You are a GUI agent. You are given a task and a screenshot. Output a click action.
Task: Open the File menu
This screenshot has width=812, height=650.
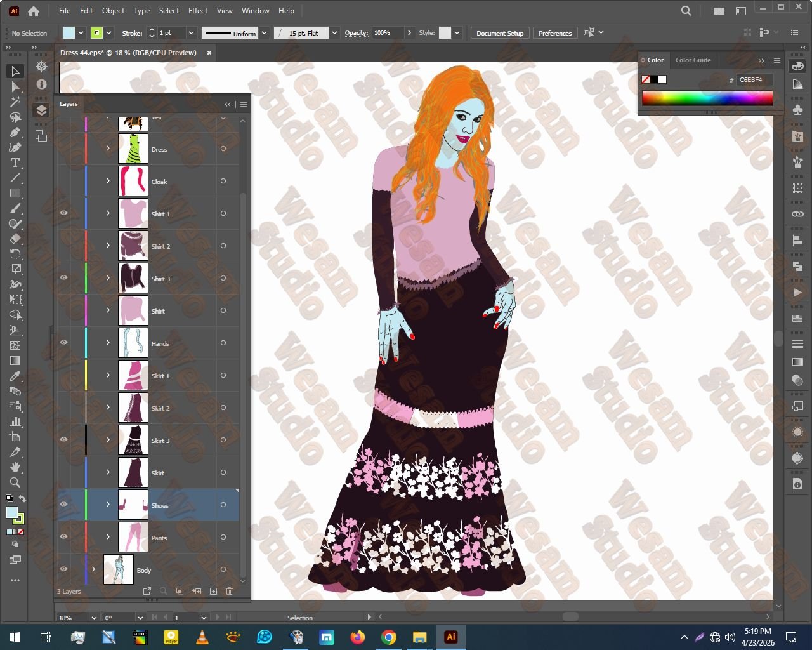[x=65, y=11]
